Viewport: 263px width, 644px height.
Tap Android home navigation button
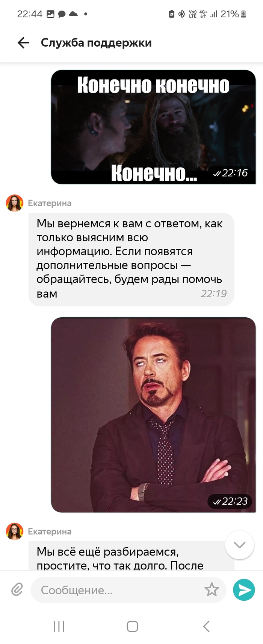(x=132, y=626)
